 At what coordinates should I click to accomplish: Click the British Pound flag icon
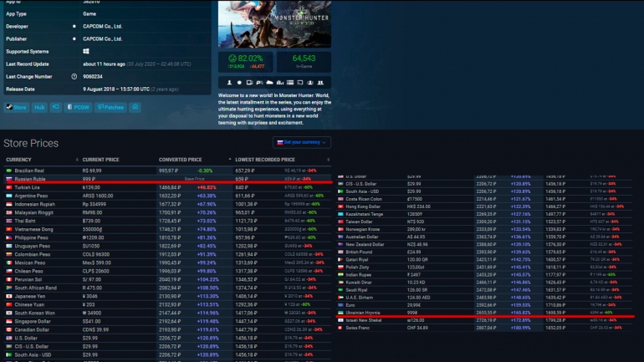pos(340,252)
